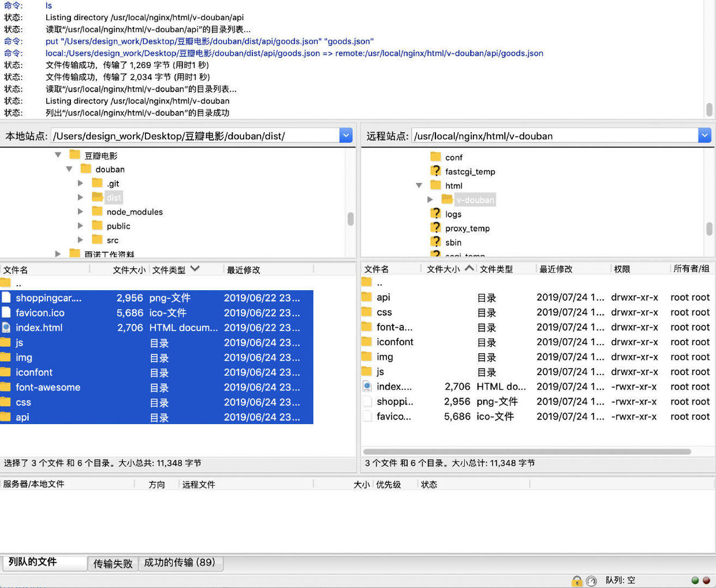Select local font-awesome directory row
This screenshot has width=716, height=588.
pyautogui.click(x=156, y=387)
